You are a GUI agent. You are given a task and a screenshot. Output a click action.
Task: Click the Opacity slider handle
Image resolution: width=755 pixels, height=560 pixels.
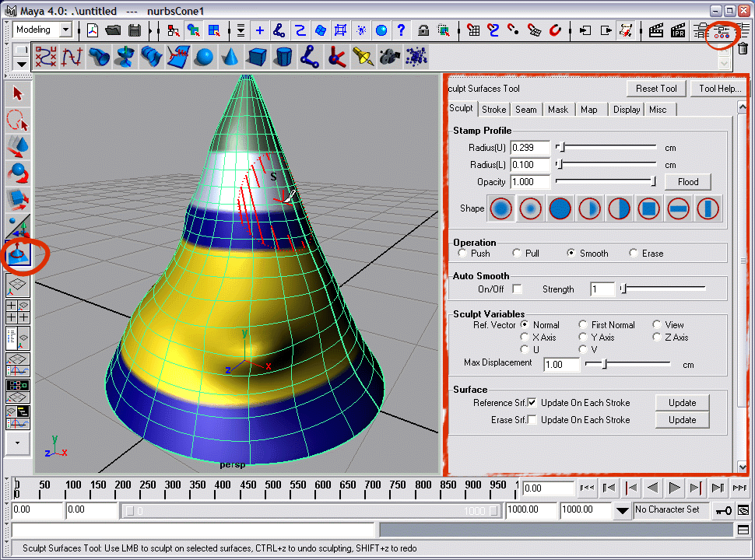(654, 182)
